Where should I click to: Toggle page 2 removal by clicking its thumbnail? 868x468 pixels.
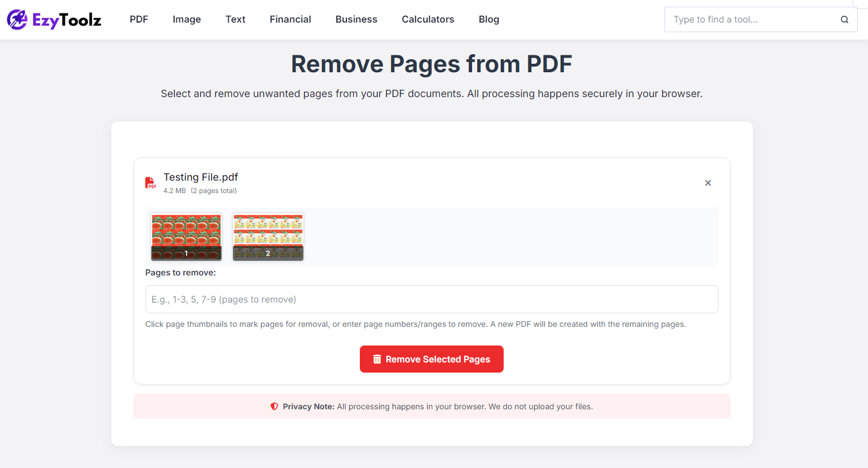[268, 236]
